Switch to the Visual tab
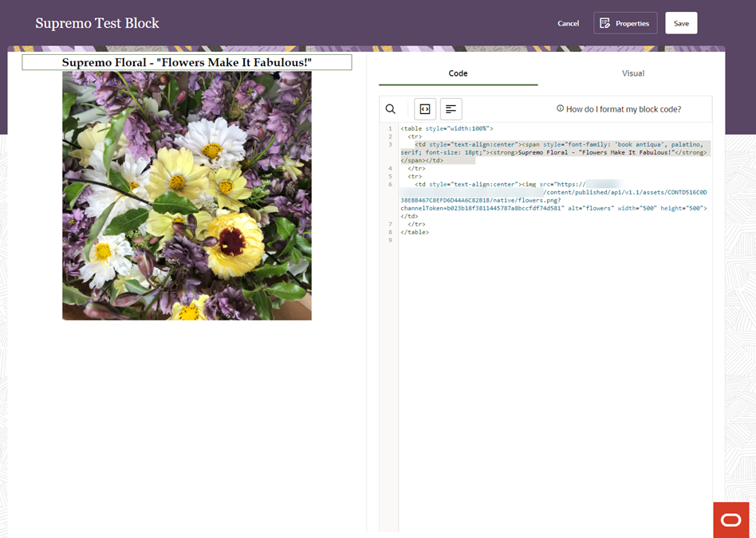This screenshot has height=538, width=756. (x=632, y=73)
